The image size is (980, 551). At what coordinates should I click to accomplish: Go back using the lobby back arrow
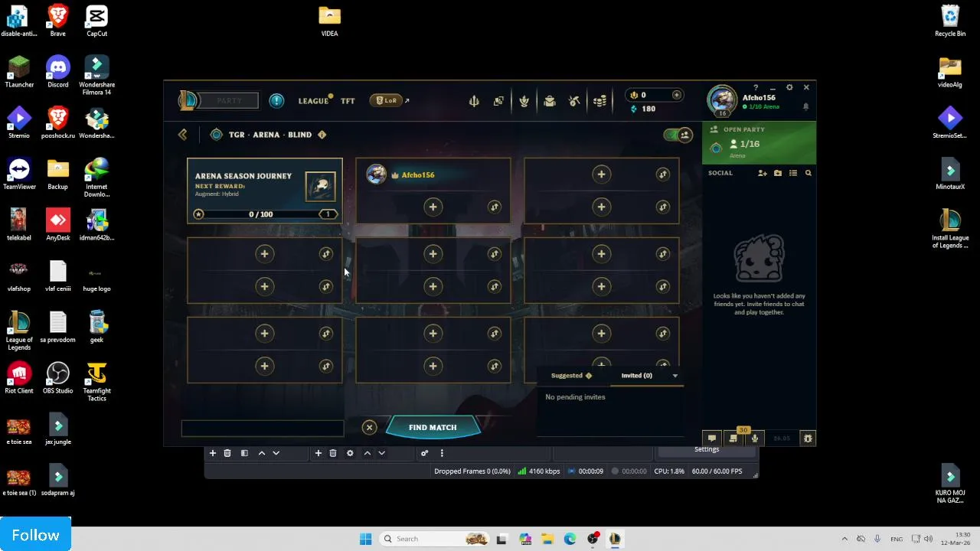[182, 135]
